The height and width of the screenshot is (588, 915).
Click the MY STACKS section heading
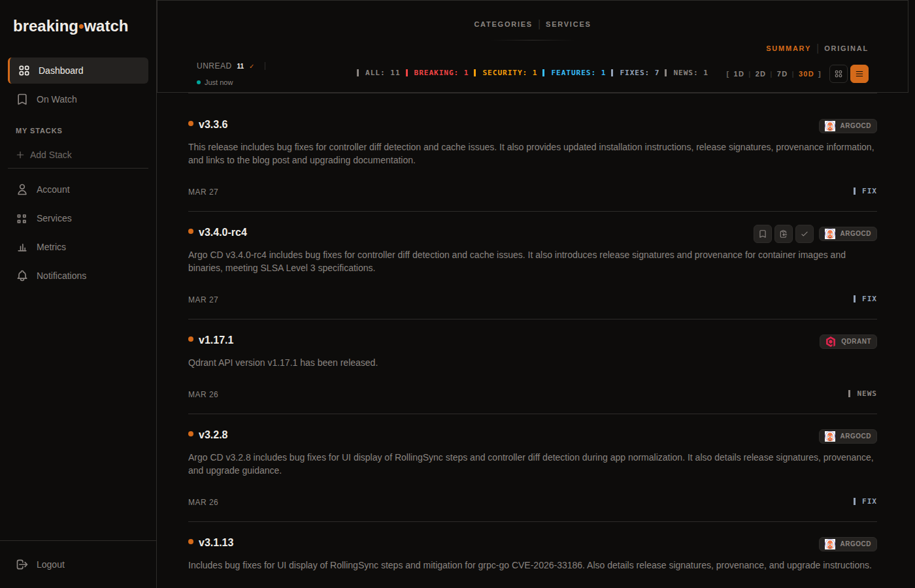[x=39, y=131]
